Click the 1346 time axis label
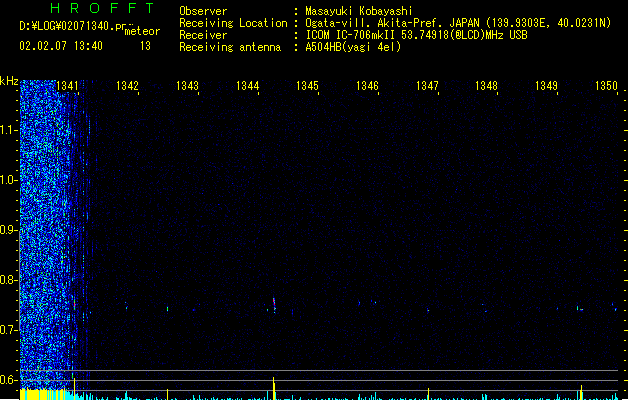629x400 pixels. 367,86
